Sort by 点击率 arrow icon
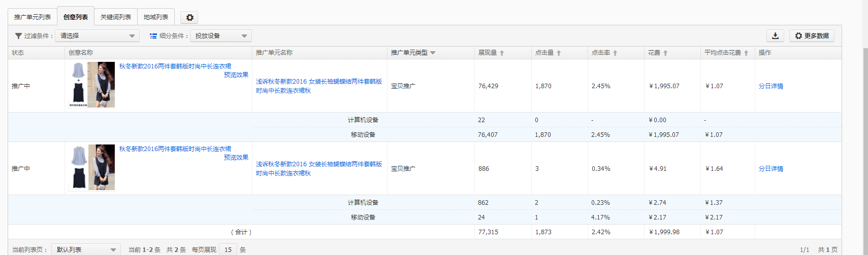868x255 pixels. [x=615, y=53]
